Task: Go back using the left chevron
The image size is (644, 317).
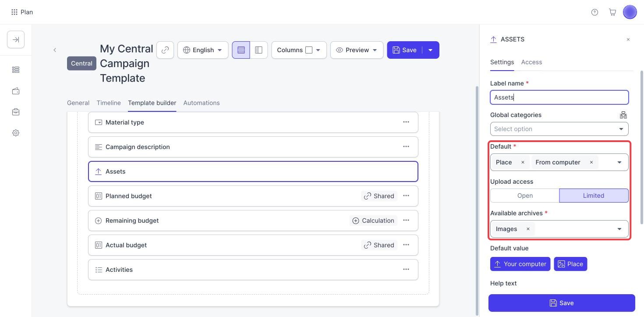Action: click(55, 50)
